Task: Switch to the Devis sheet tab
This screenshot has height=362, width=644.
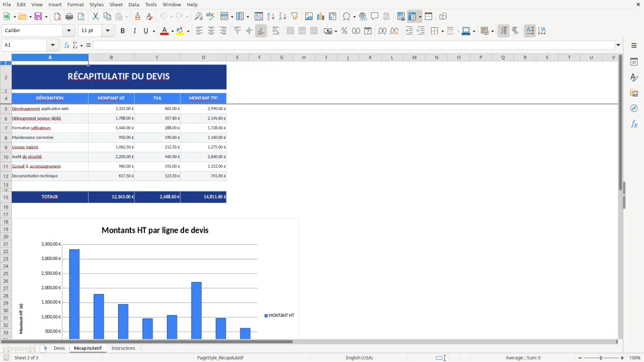Action: click(59, 348)
